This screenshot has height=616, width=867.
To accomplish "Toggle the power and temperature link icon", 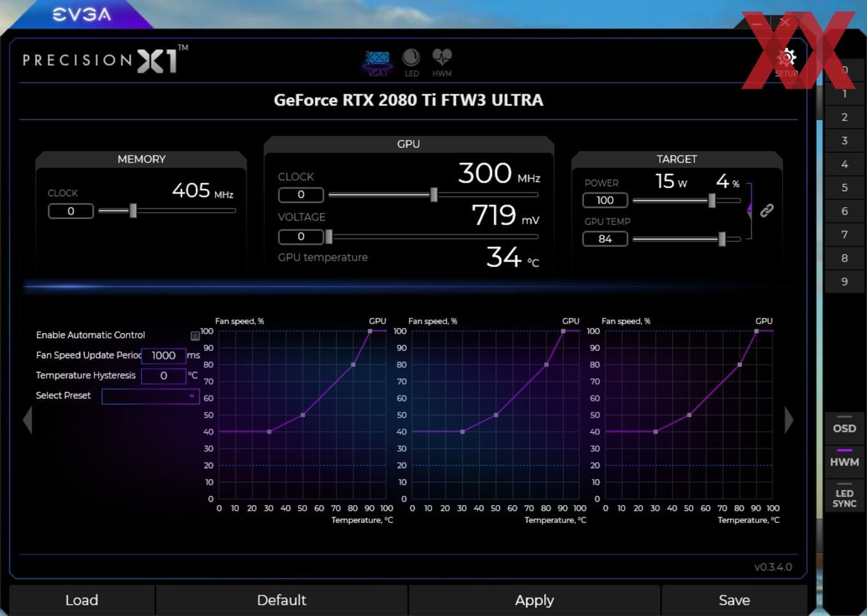I will [767, 210].
